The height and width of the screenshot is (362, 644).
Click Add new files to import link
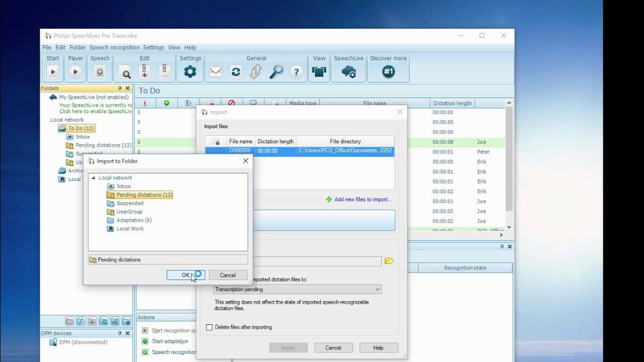[x=358, y=200]
